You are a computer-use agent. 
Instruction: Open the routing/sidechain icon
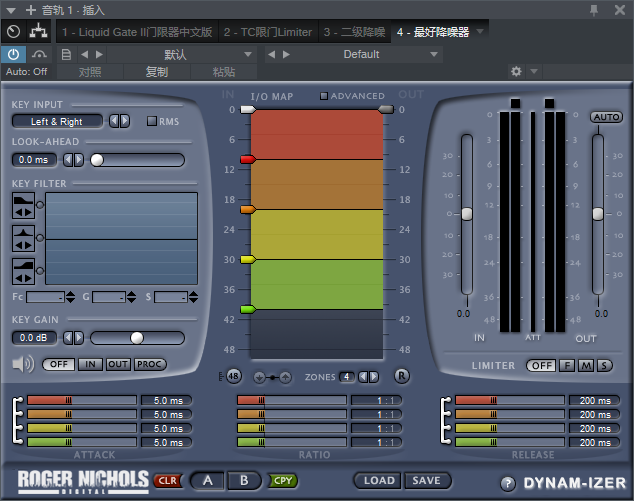[38, 32]
